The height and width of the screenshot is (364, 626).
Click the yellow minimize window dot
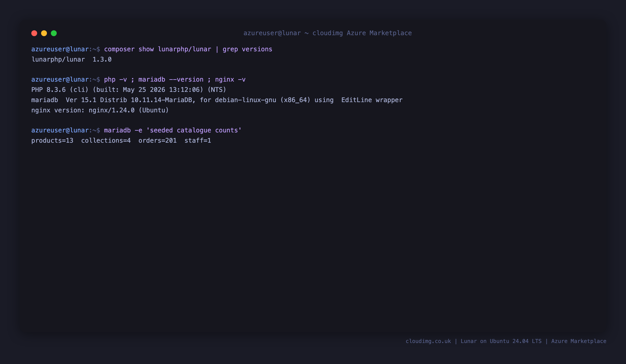coord(44,33)
